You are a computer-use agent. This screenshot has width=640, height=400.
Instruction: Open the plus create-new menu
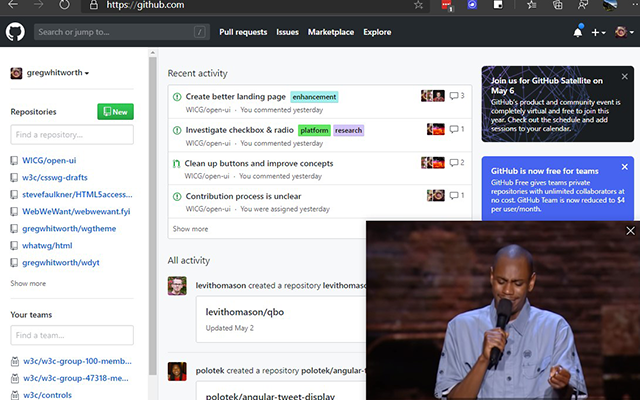598,32
